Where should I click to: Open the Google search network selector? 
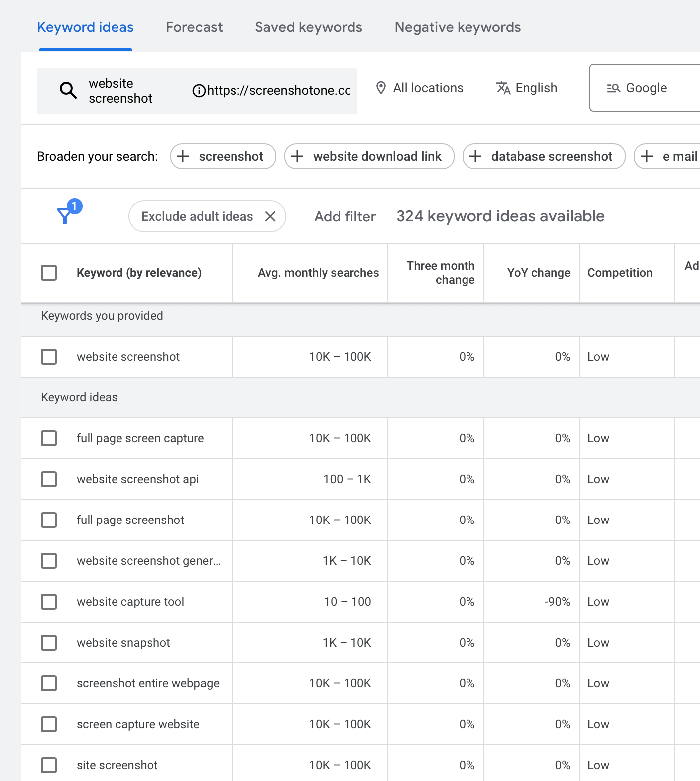click(645, 88)
